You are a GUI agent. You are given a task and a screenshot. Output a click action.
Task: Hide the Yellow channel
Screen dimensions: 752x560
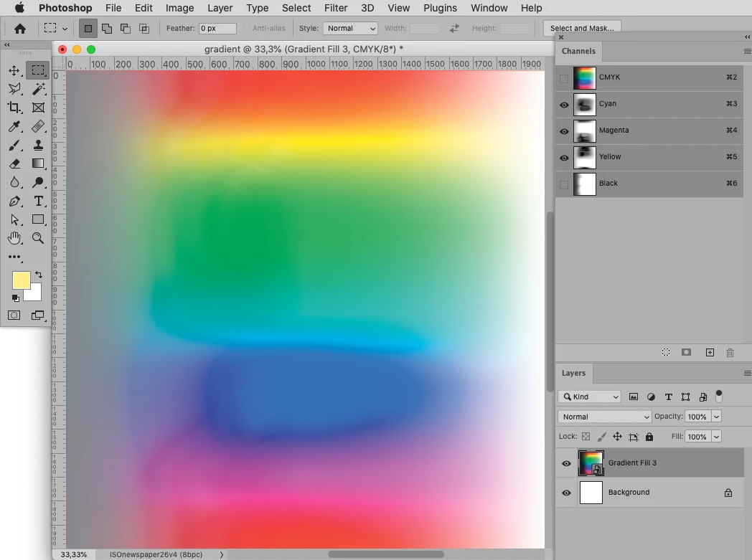click(564, 158)
